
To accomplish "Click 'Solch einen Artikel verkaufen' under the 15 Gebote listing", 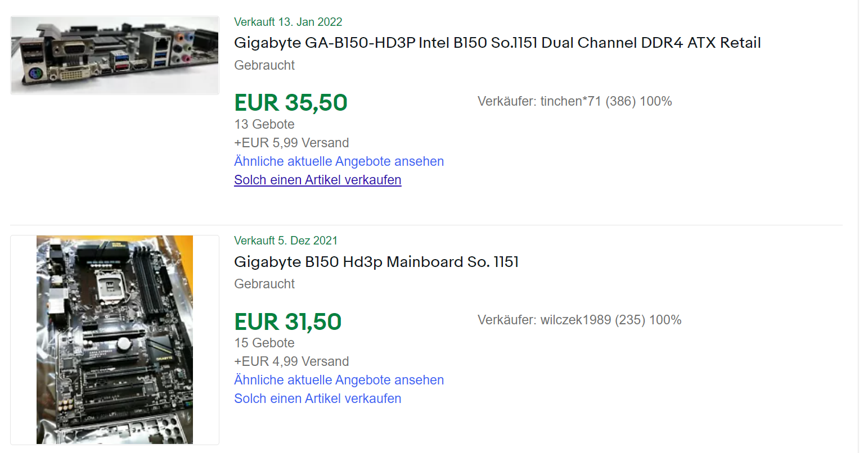I will pyautogui.click(x=317, y=398).
